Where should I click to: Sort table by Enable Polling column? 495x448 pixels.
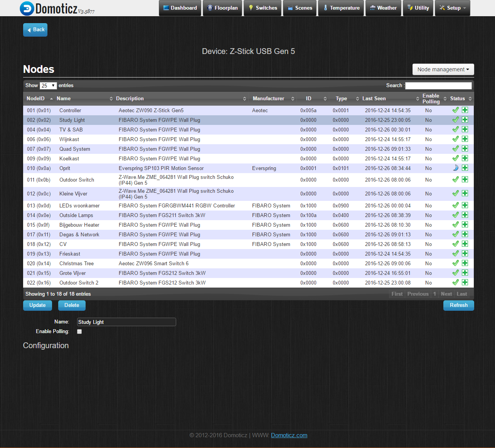click(x=434, y=99)
